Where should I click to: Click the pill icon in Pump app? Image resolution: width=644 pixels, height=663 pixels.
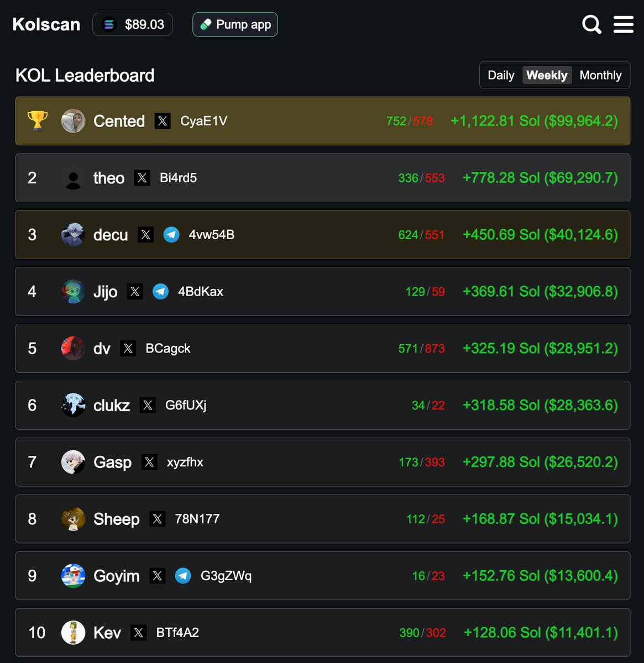[206, 25]
